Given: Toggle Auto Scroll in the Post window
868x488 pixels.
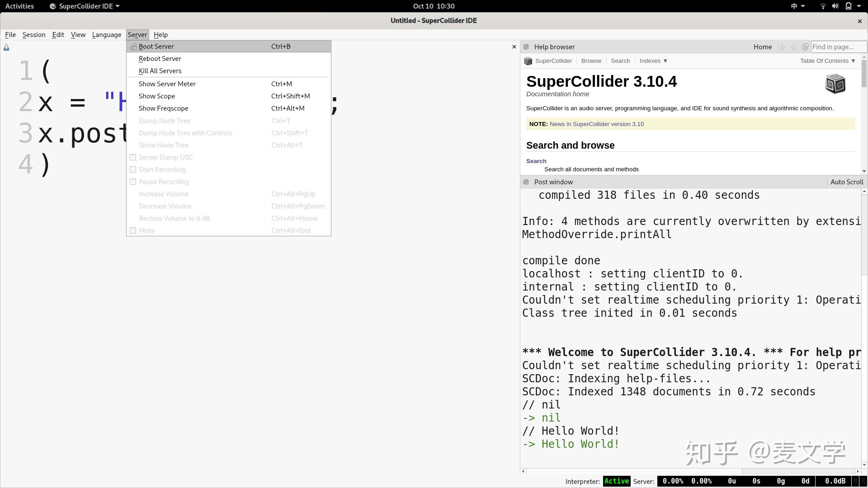Looking at the screenshot, I should click(x=846, y=182).
